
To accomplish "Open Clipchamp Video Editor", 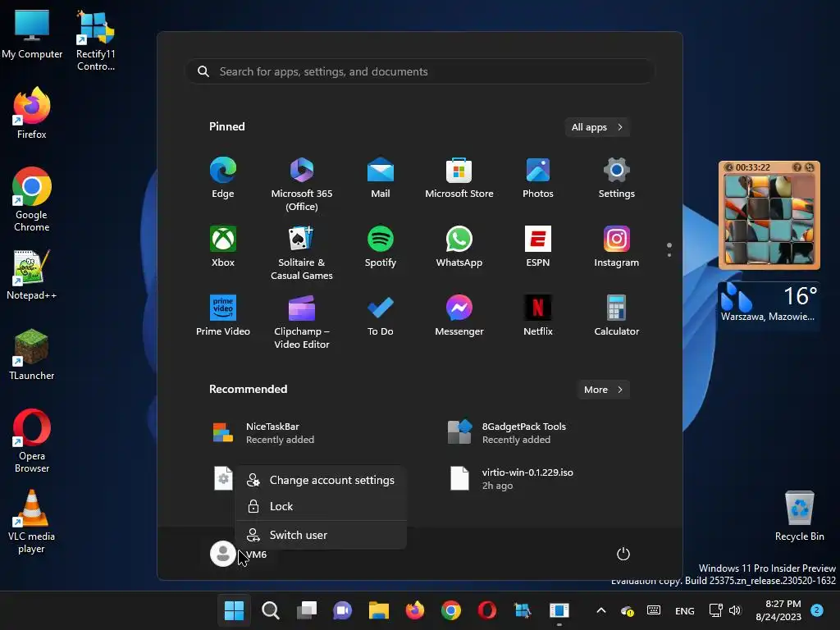I will tap(302, 322).
